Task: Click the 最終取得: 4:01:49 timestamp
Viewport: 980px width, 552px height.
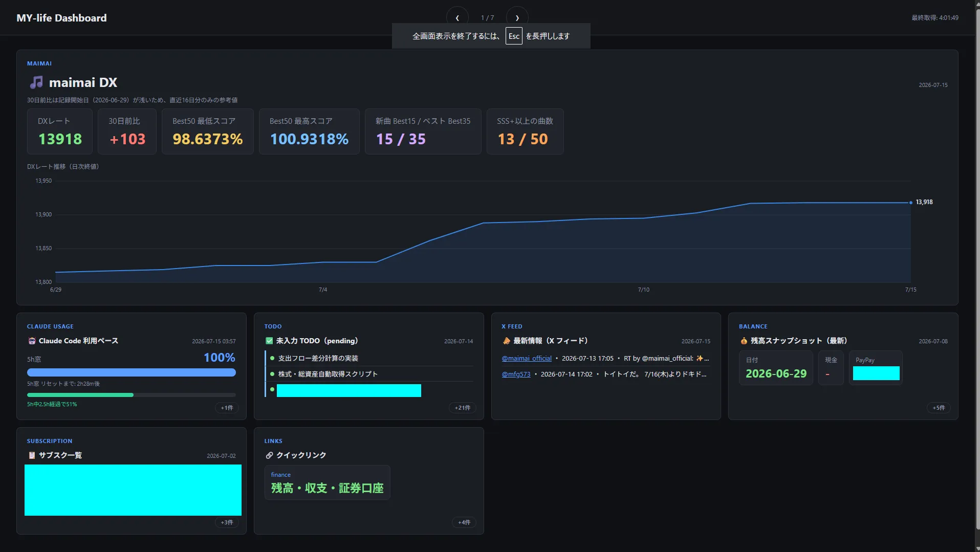Action: [x=935, y=18]
